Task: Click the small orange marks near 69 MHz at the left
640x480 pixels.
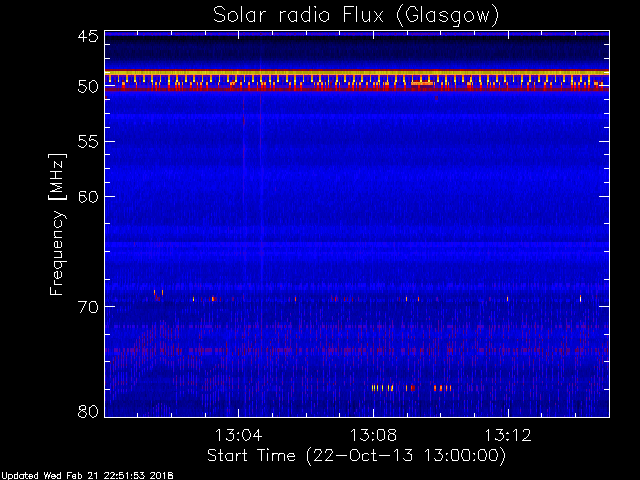Action: coord(158,295)
